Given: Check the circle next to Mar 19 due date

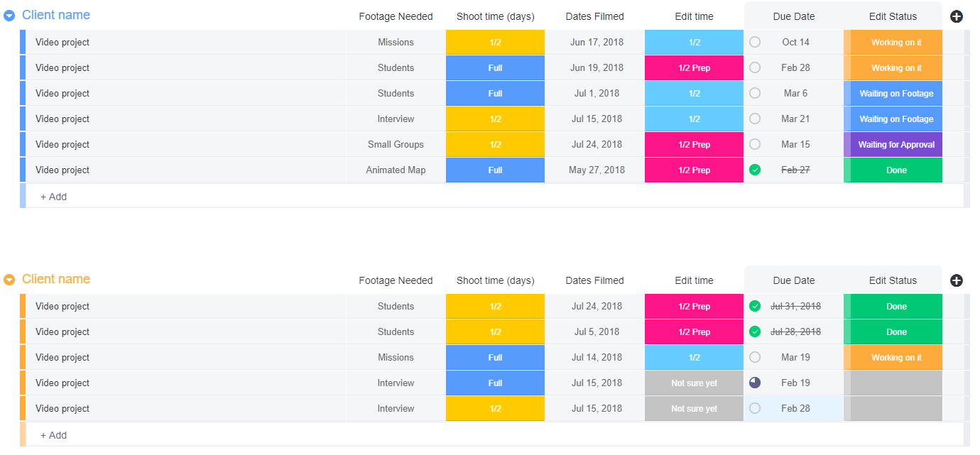Looking at the screenshot, I should (755, 357).
